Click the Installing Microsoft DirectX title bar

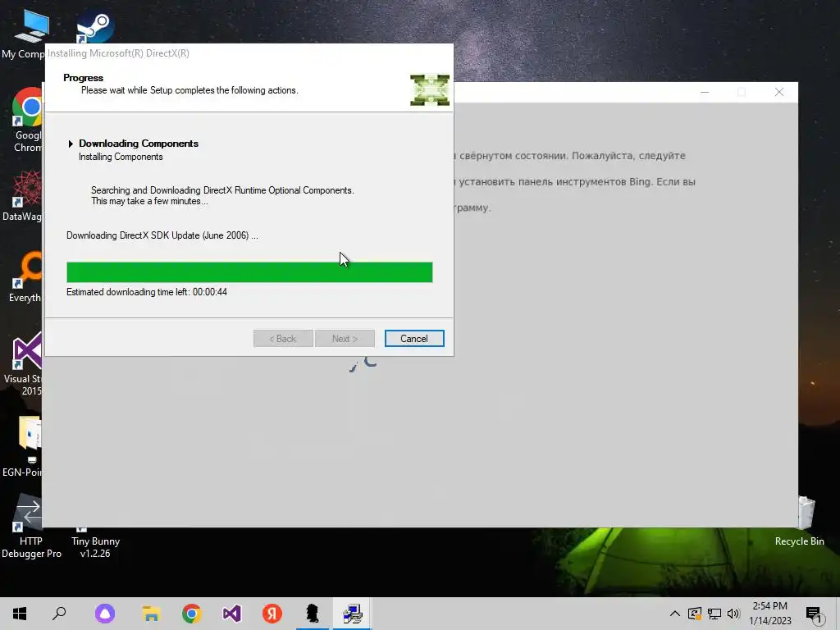(x=249, y=53)
